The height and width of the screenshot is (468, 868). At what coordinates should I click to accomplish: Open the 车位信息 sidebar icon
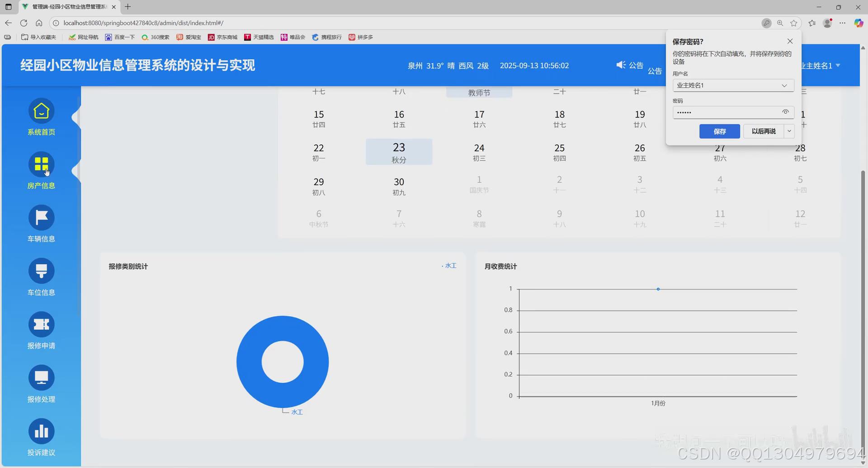pyautogui.click(x=41, y=271)
